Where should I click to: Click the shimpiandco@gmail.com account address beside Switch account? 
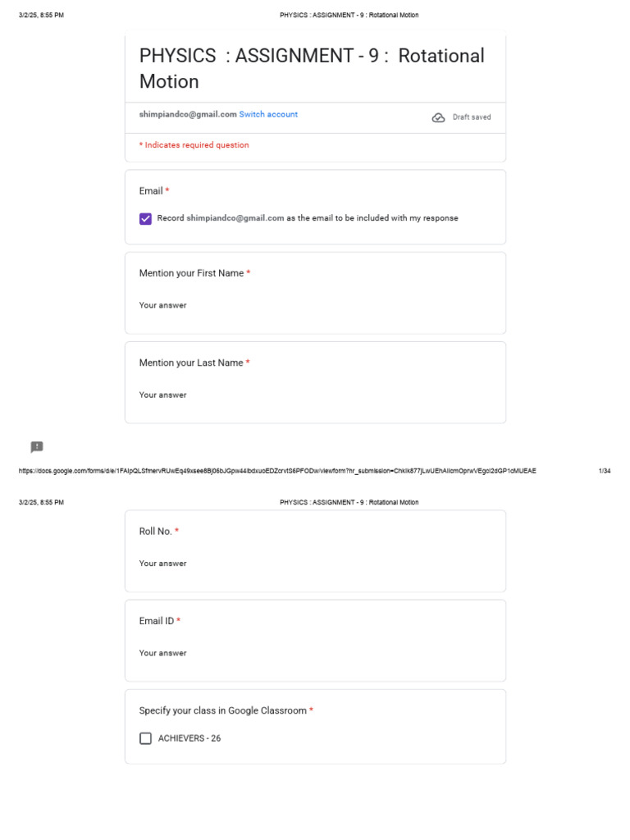click(x=188, y=115)
